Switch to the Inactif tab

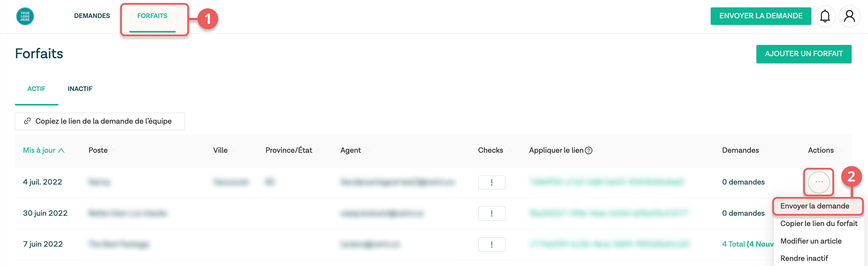tap(80, 89)
